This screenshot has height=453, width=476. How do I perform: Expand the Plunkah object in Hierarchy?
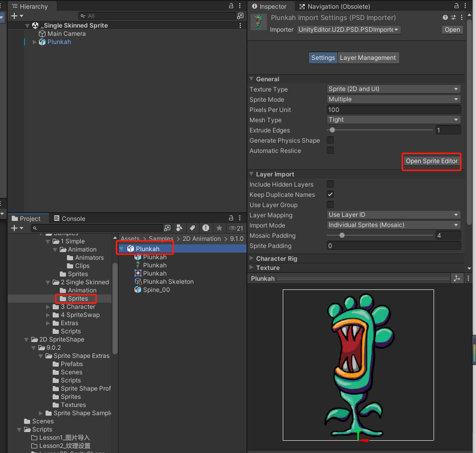pyautogui.click(x=34, y=42)
